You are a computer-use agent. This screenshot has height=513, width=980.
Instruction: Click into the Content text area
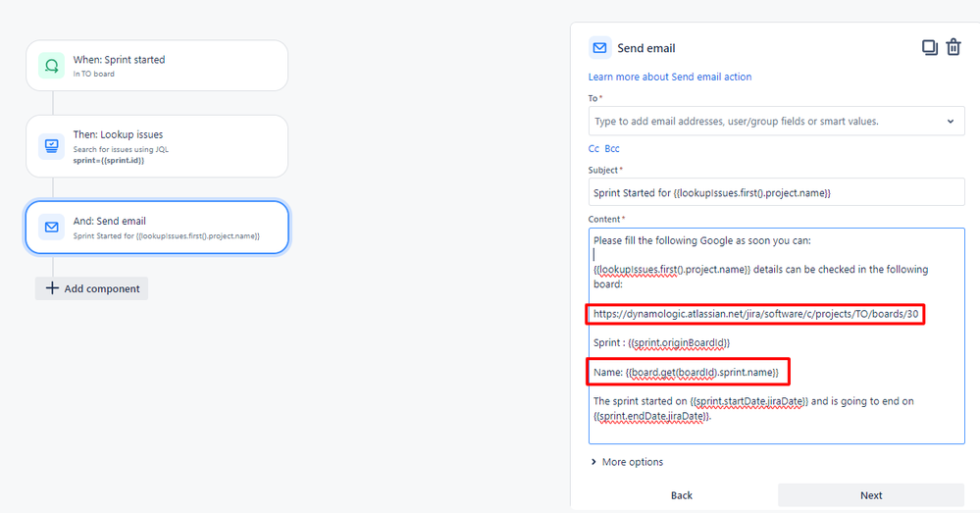776,336
